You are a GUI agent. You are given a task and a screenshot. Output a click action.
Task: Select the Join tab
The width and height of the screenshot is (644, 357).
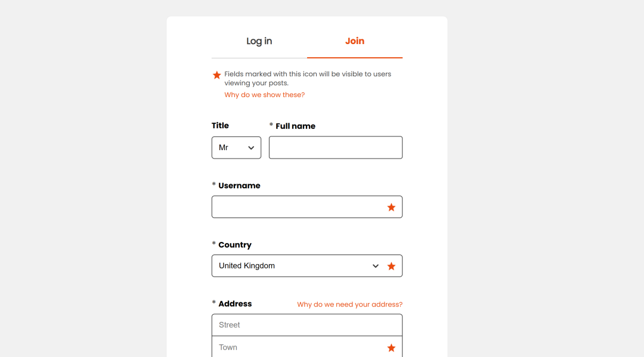pyautogui.click(x=355, y=41)
